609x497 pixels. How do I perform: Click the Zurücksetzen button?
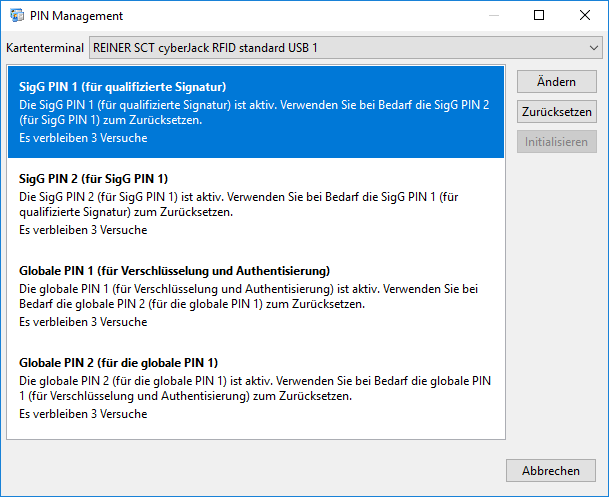coord(557,112)
